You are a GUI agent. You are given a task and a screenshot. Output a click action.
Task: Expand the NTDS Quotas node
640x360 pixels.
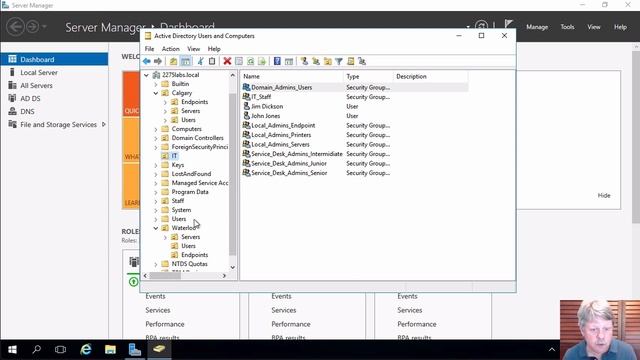click(x=156, y=264)
